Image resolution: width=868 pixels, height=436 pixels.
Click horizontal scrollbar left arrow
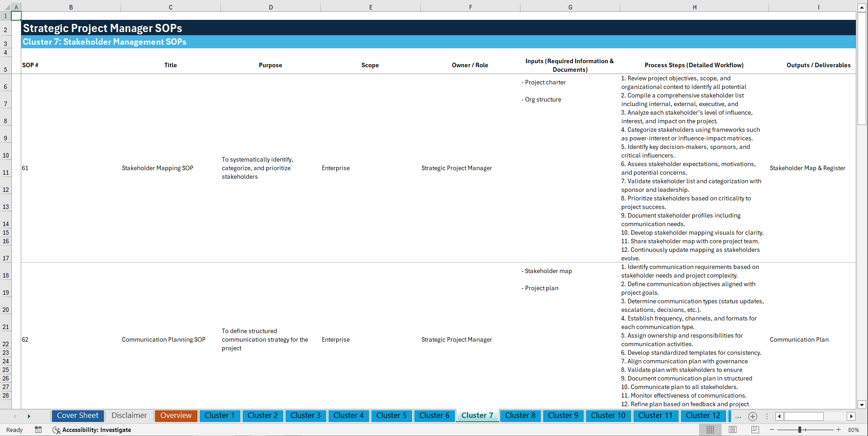(779, 416)
